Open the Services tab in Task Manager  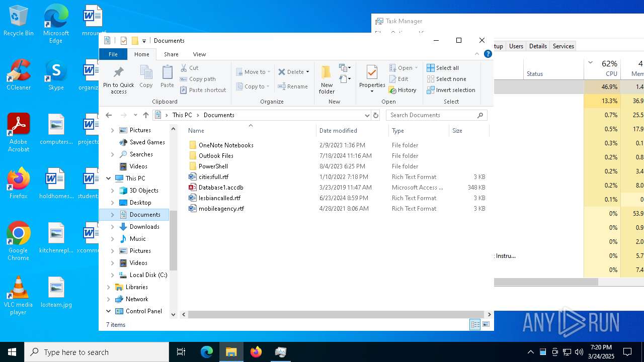(563, 46)
